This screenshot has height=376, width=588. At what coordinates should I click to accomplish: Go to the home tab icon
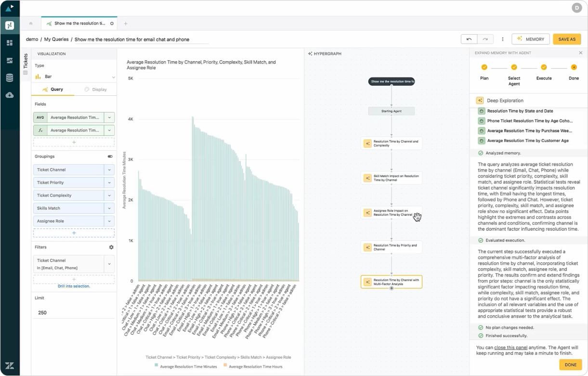[x=31, y=23]
